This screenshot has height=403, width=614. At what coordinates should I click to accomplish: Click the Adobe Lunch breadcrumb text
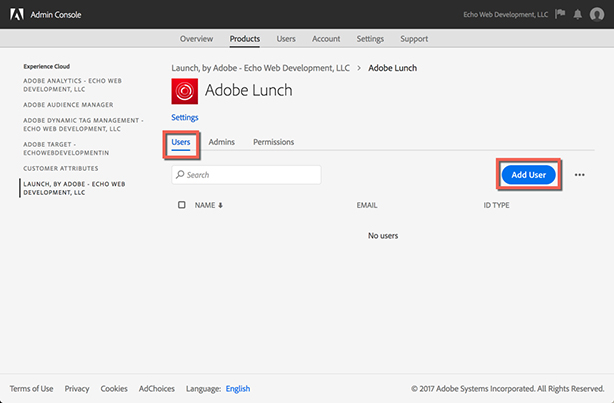click(392, 68)
